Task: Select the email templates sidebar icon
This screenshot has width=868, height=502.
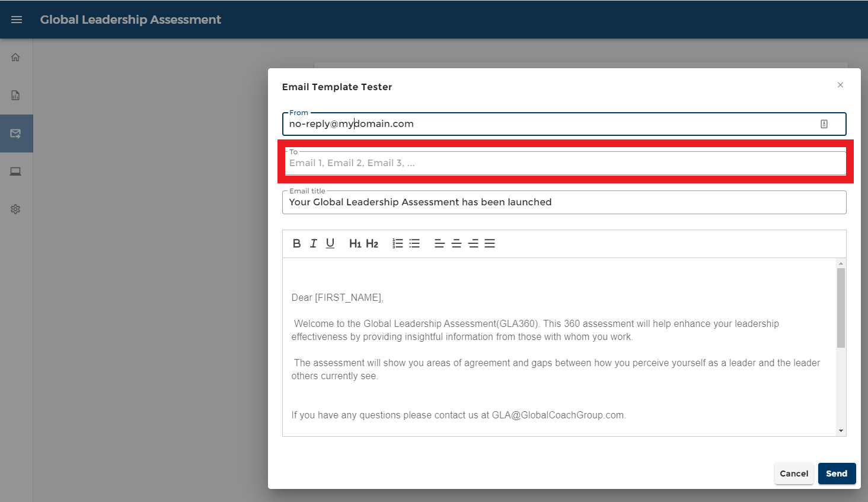Action: pyautogui.click(x=15, y=134)
